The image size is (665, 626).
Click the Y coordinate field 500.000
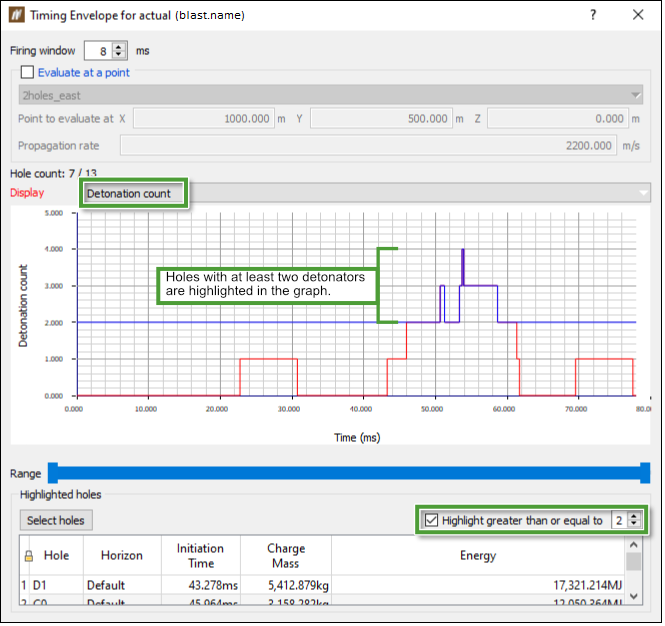[x=381, y=118]
